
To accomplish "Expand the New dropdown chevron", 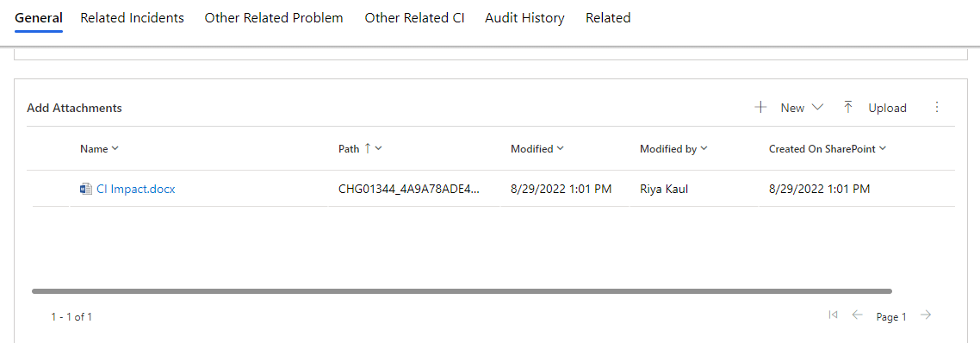I will [x=817, y=108].
